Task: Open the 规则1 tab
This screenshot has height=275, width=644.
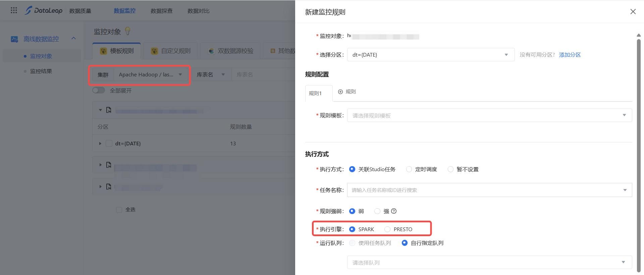Action: [x=315, y=93]
